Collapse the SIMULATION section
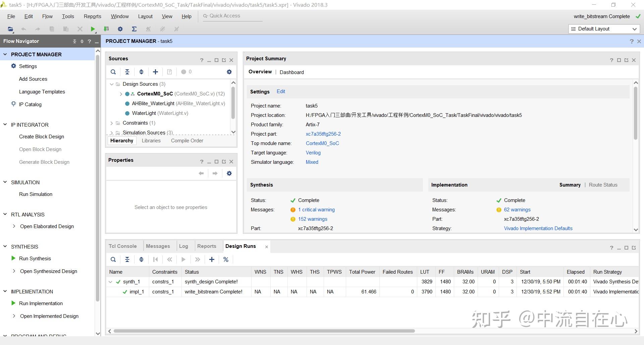The width and height of the screenshot is (644, 345). (5, 182)
